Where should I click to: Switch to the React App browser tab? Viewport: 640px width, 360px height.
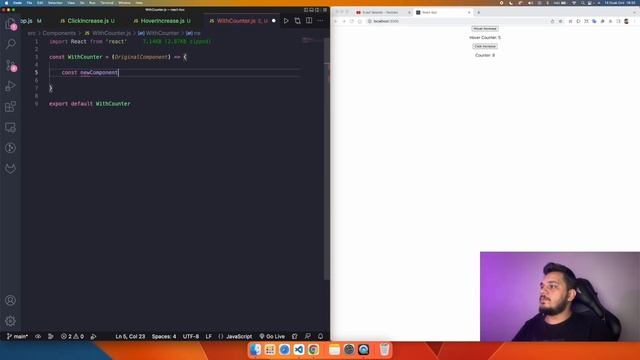pyautogui.click(x=443, y=12)
